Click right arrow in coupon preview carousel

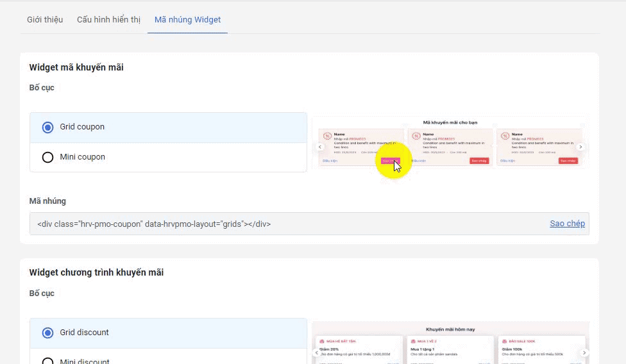pos(580,147)
